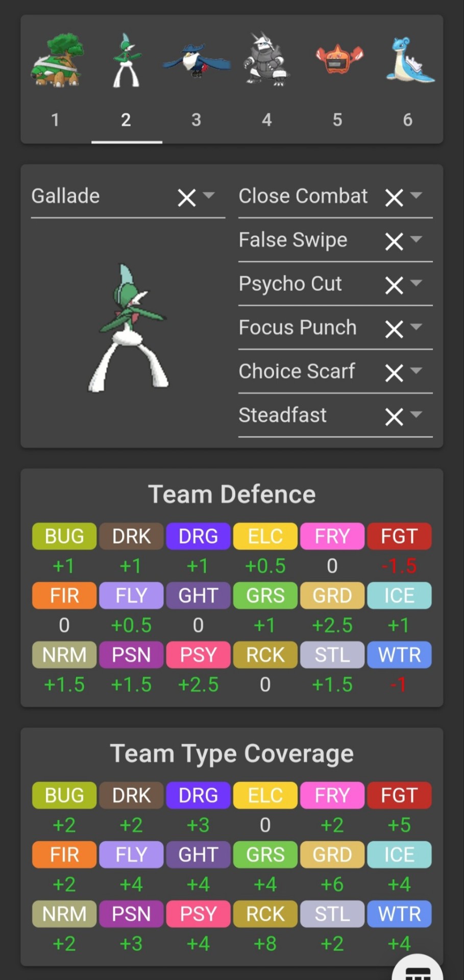Clear the Choice Scarf item
The image size is (464, 980).
(394, 373)
